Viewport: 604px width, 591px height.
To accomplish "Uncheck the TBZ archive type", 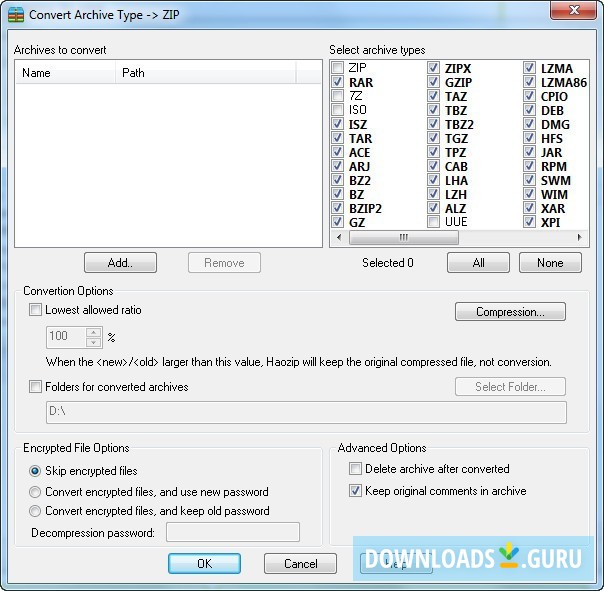I will coord(433,110).
